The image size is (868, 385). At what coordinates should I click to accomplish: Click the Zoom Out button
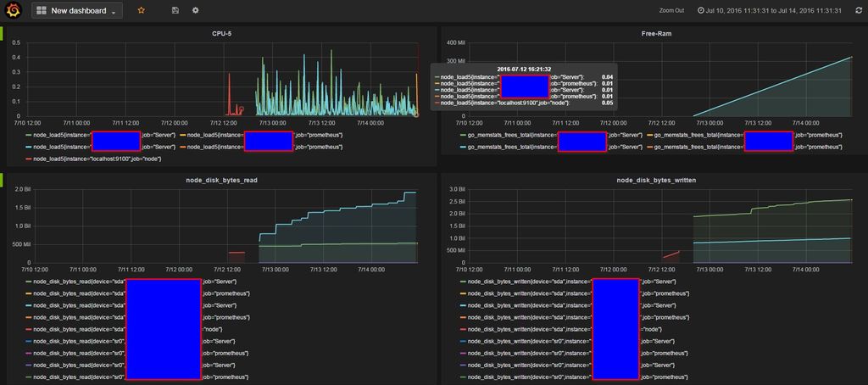tap(671, 10)
